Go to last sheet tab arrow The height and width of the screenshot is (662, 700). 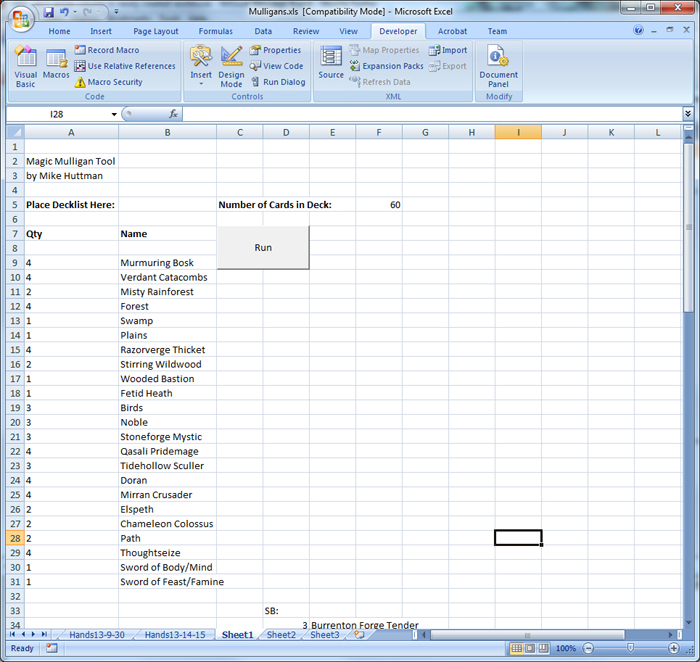[44, 634]
